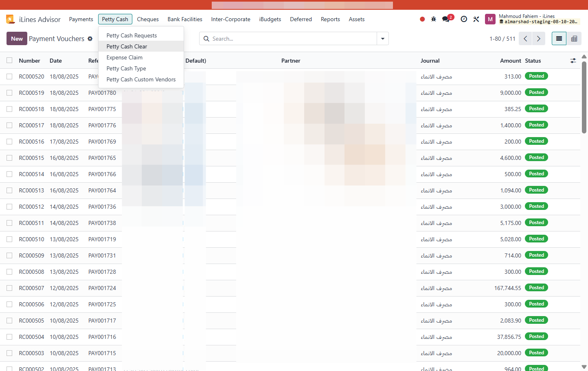
Task: Click the search magnifier icon
Action: coord(206,39)
